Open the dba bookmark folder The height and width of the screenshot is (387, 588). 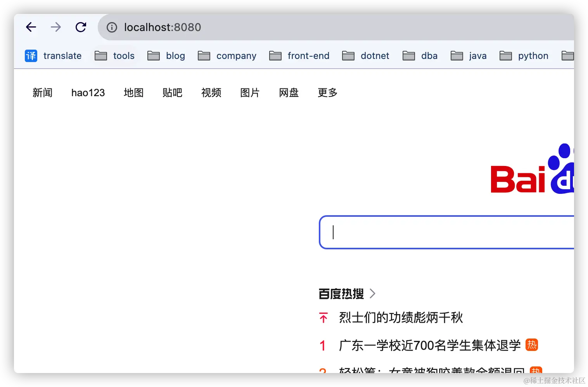[420, 56]
